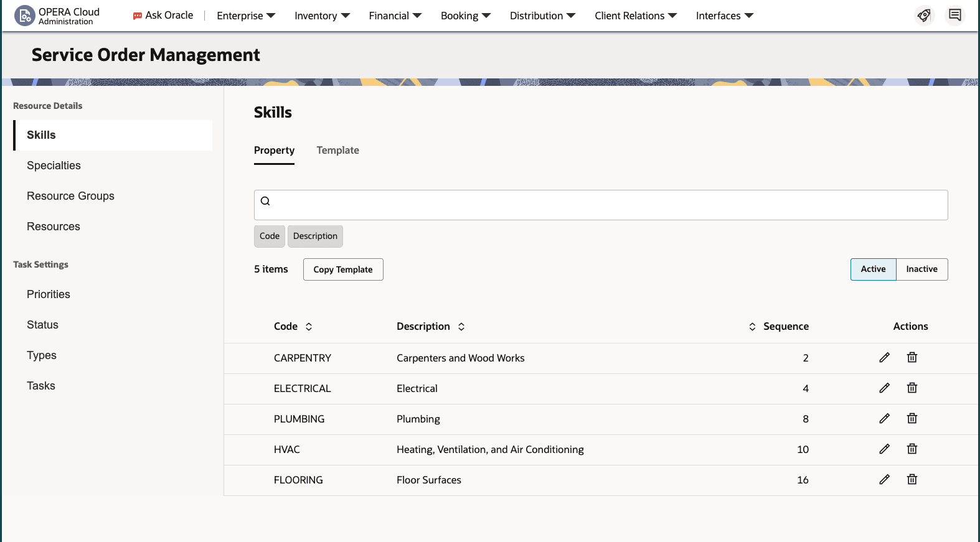Click the OPERA Cloud Administration logo icon
980x542 pixels.
tap(24, 16)
